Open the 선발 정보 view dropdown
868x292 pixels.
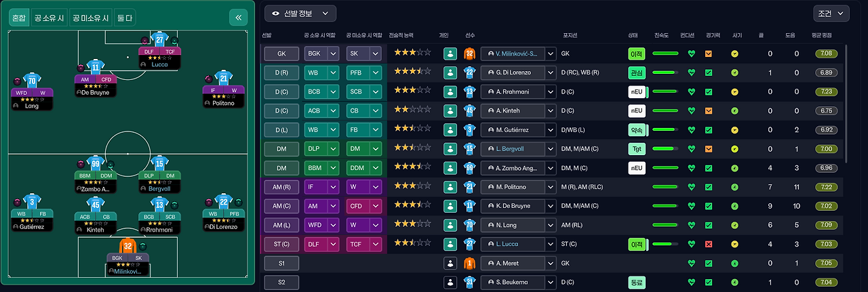click(x=300, y=13)
